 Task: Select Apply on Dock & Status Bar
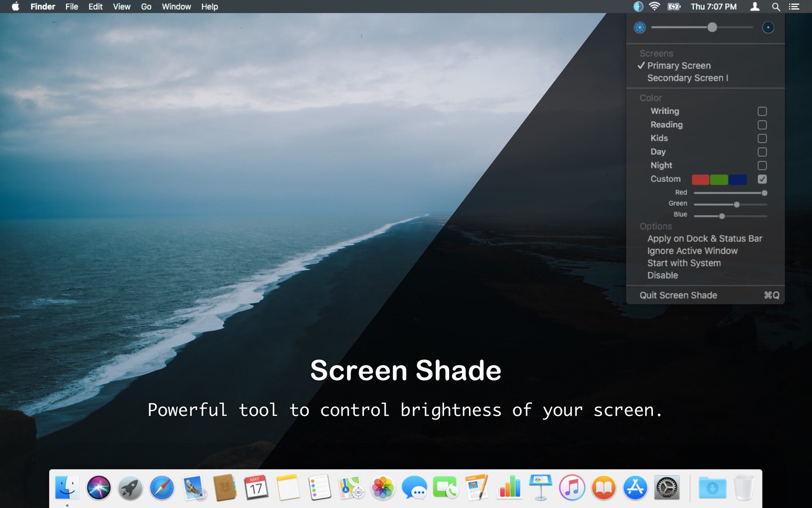(704, 238)
